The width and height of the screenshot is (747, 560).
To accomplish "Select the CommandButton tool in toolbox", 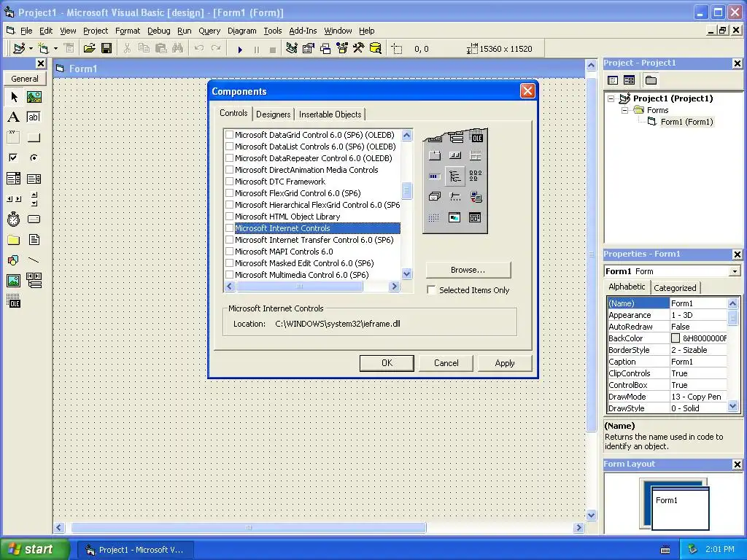I will pyautogui.click(x=34, y=138).
